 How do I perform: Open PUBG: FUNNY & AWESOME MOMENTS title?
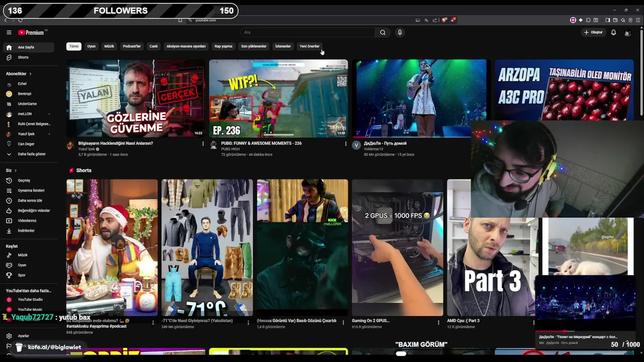pyautogui.click(x=261, y=143)
